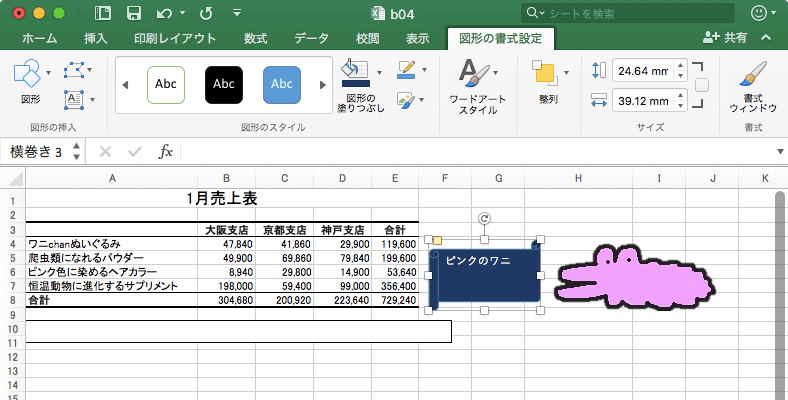Redo with the circular arrow icon

coord(206,14)
